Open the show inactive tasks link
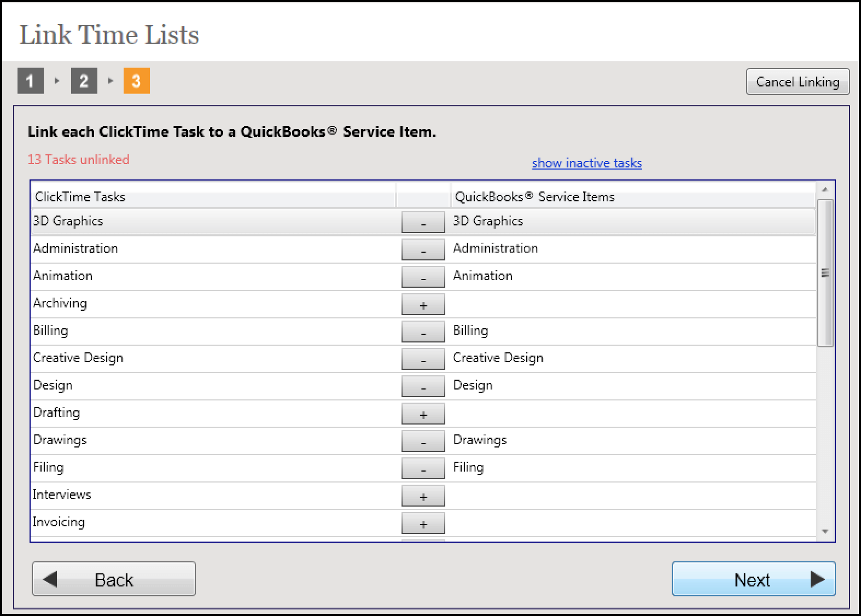Image resolution: width=861 pixels, height=616 pixels. click(x=587, y=163)
